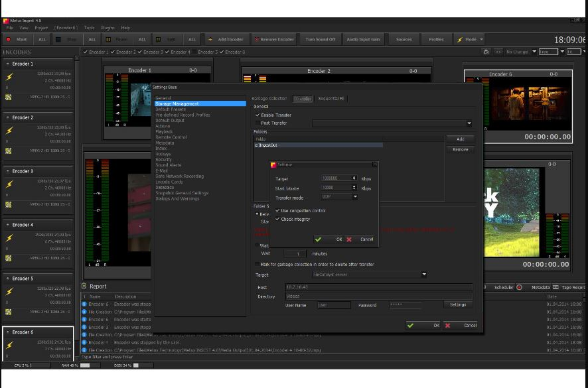Click the Host address input field
588x388 pixels.
[x=379, y=287]
